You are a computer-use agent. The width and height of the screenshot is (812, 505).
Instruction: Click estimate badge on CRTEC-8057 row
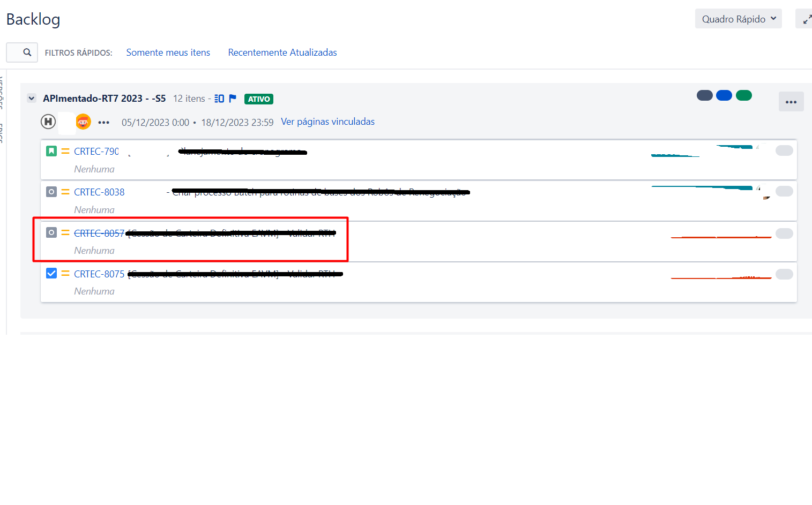[784, 233]
